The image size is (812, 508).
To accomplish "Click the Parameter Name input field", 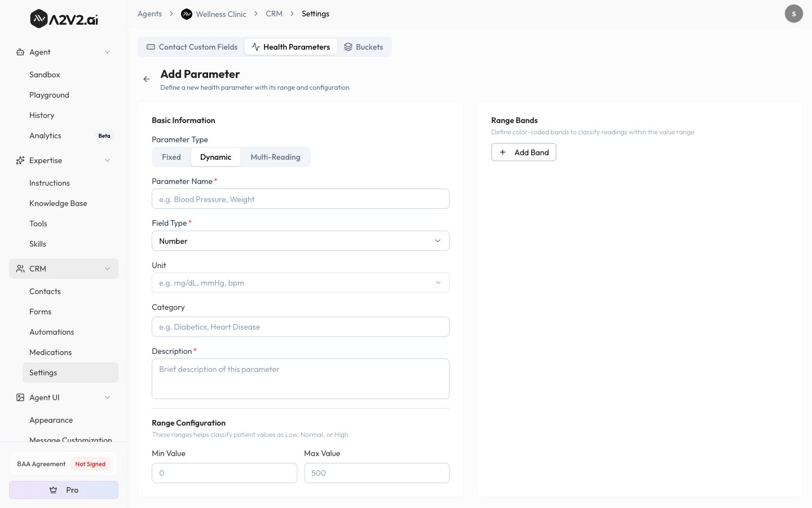I will coord(301,199).
